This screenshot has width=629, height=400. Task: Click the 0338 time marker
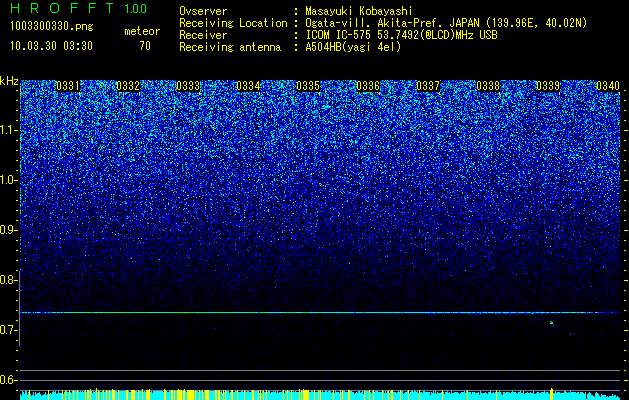[488, 86]
